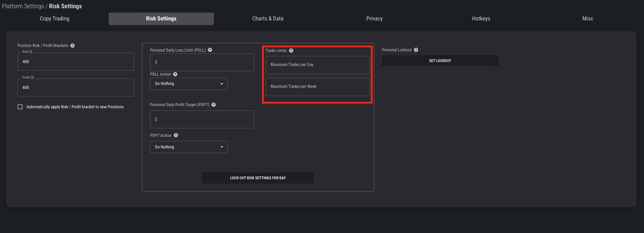Click the Personal Daily Loss Limit amount field
644x233 pixels.
pyautogui.click(x=202, y=62)
